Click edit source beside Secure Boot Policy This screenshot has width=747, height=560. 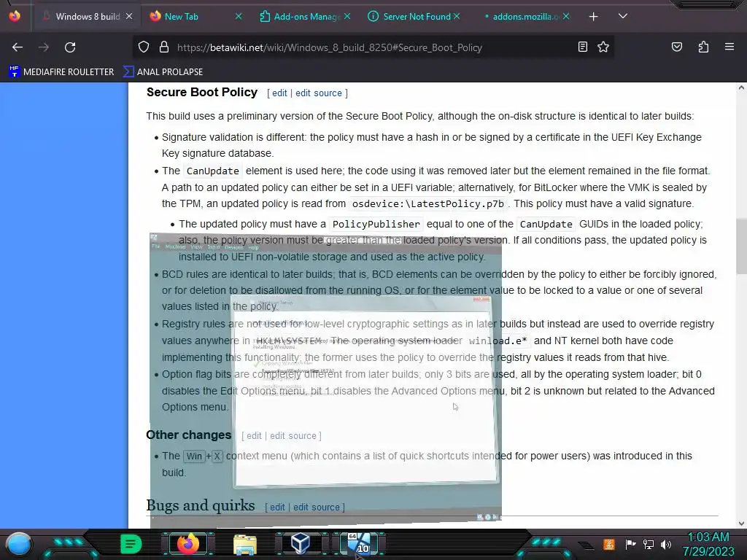coord(319,93)
